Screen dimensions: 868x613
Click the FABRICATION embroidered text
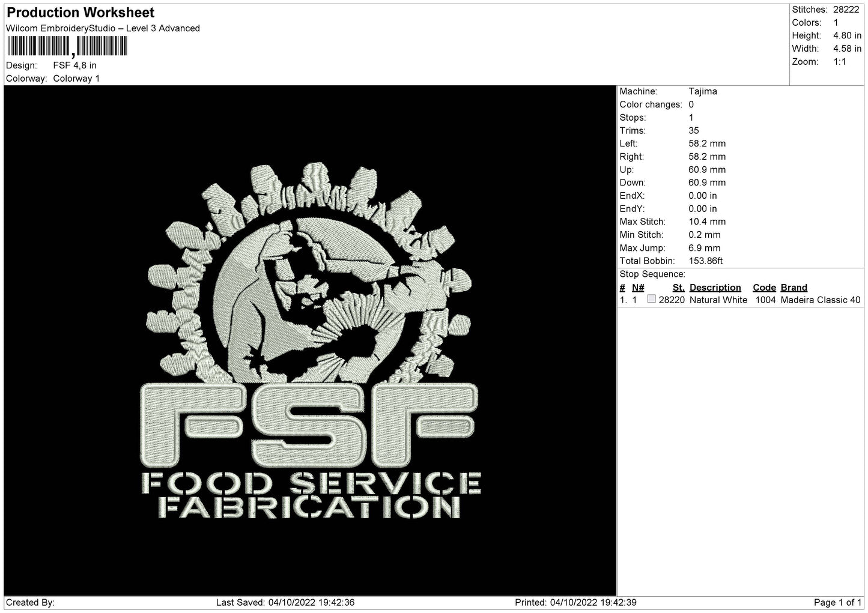click(309, 507)
